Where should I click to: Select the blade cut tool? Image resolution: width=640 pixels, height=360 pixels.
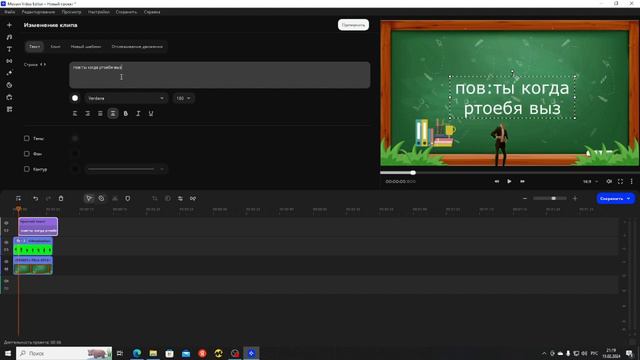tap(102, 198)
